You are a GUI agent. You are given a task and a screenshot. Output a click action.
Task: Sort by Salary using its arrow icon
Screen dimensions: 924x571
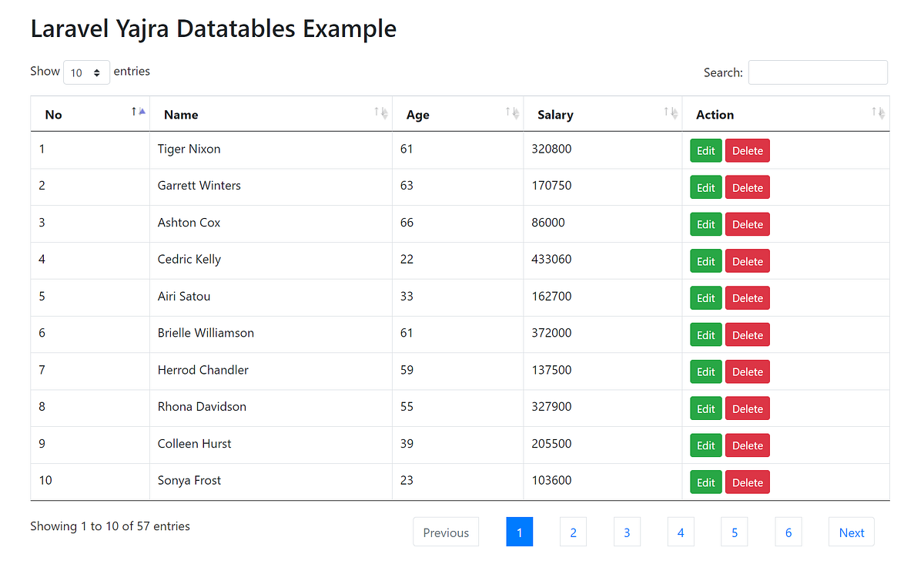click(x=671, y=113)
